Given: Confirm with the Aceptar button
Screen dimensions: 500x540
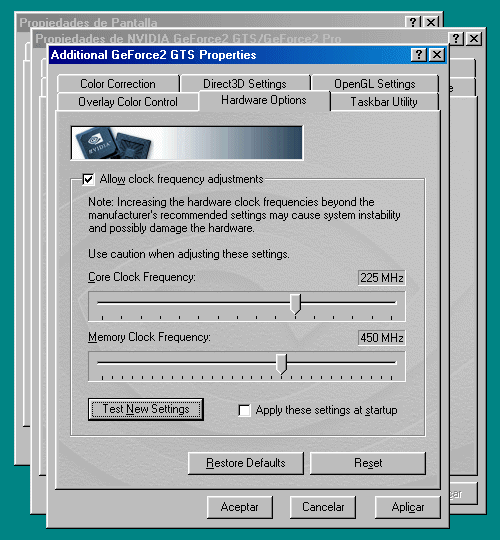Looking at the screenshot, I should point(240,507).
